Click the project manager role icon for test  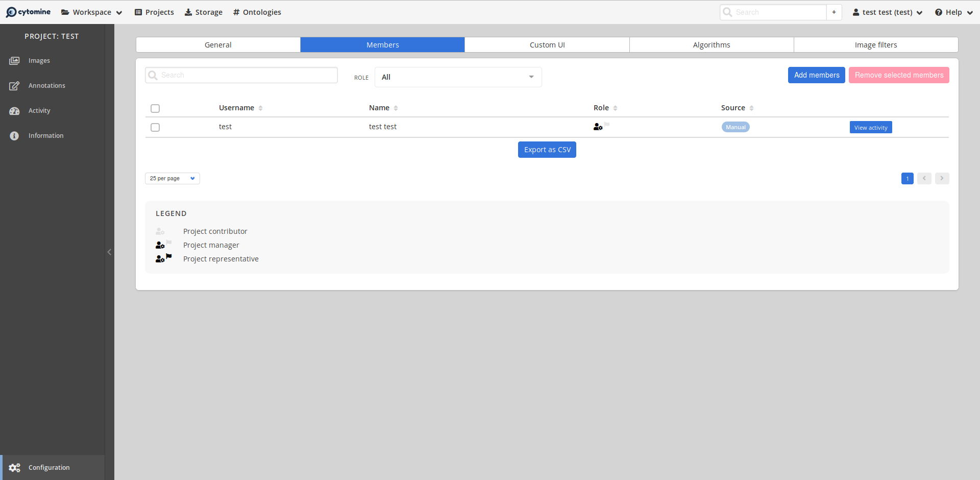[x=598, y=127]
